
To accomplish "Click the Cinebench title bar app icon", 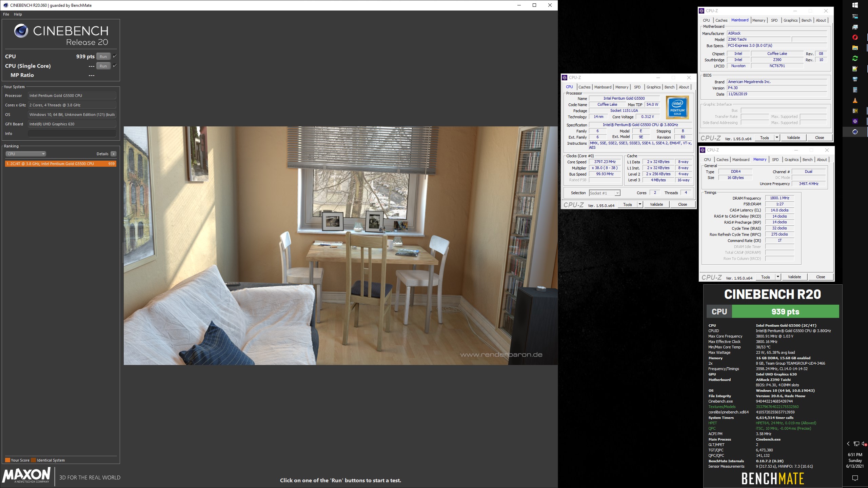I will (x=5, y=5).
